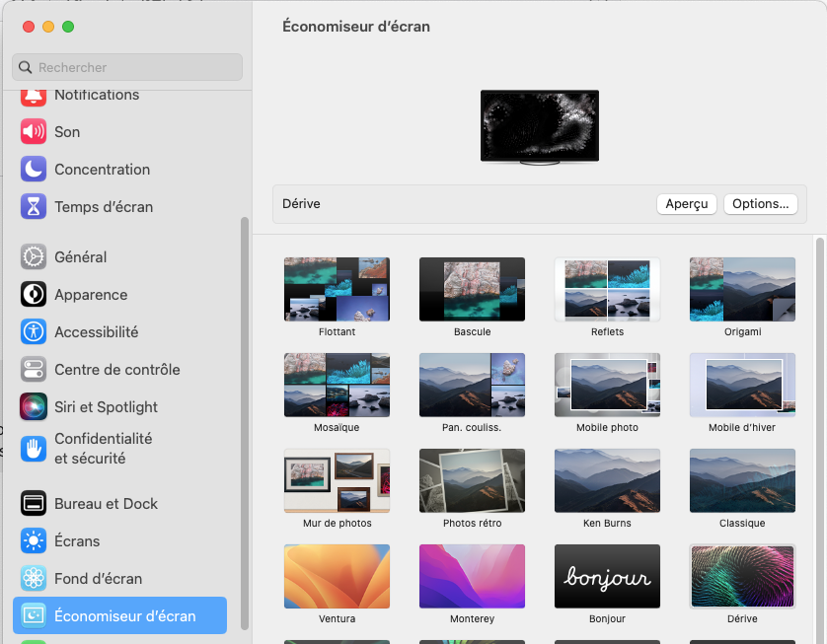Open Général settings label
Image resolution: width=827 pixels, height=644 pixels.
(x=81, y=257)
